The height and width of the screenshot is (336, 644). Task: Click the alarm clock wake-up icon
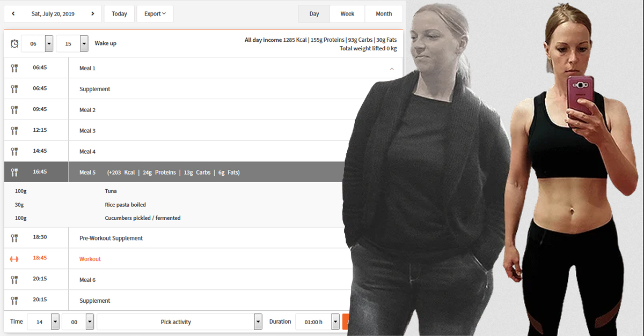14,43
